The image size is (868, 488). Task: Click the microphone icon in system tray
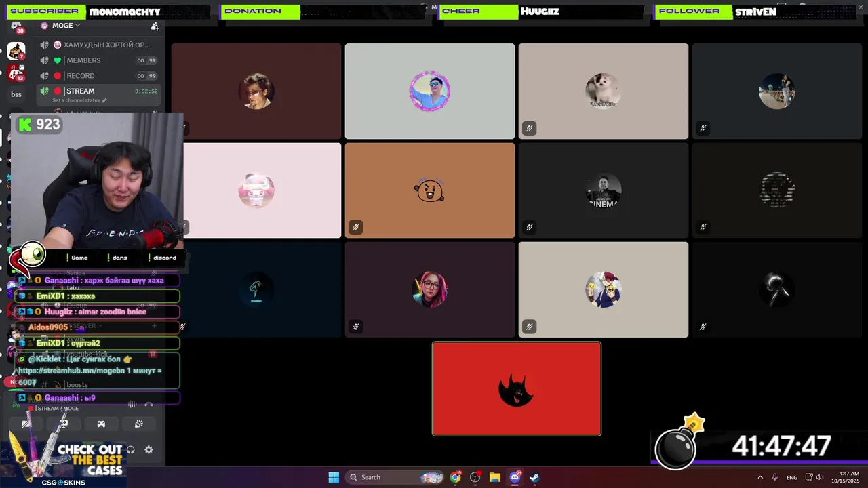point(775,477)
